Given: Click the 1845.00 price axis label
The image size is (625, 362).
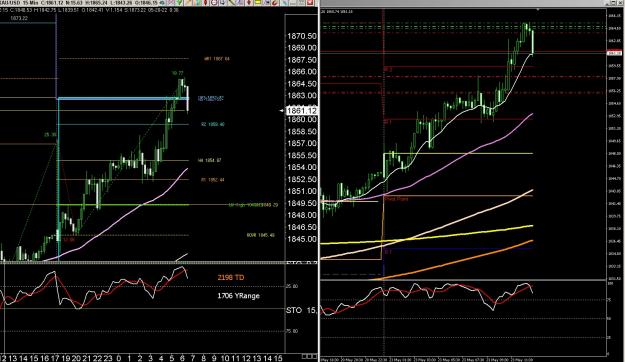Looking at the screenshot, I should click(x=302, y=239).
